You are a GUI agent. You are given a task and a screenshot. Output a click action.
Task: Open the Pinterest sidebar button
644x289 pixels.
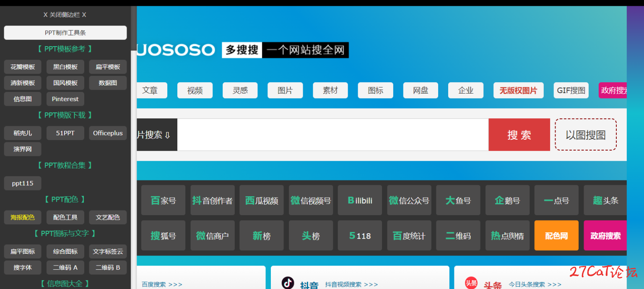pyautogui.click(x=65, y=99)
